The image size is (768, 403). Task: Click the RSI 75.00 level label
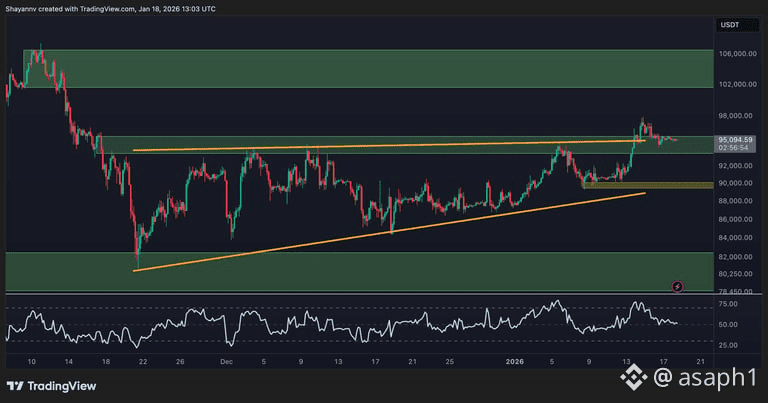coord(728,304)
